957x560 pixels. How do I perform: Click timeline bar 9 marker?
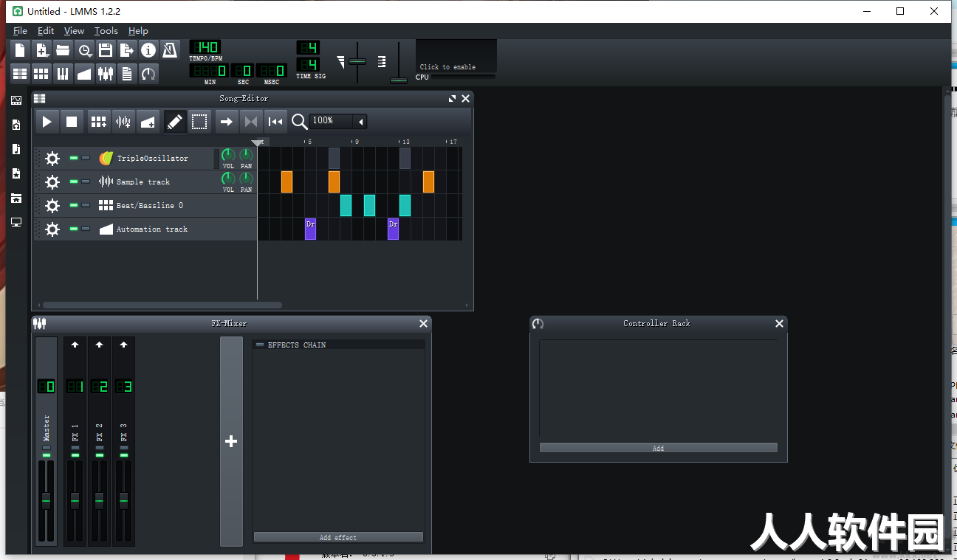click(x=356, y=142)
